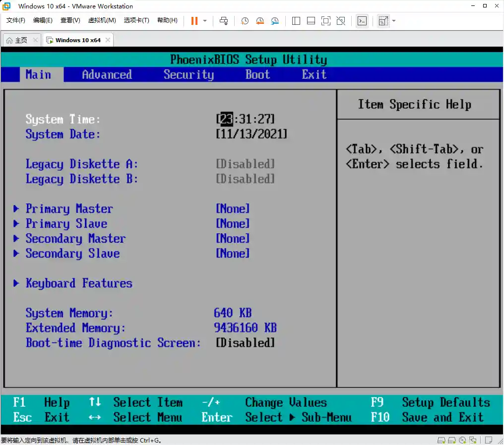Screen dimensions: 504x445
Task: Expand the Primary Master sub-menu
Action: [69, 208]
